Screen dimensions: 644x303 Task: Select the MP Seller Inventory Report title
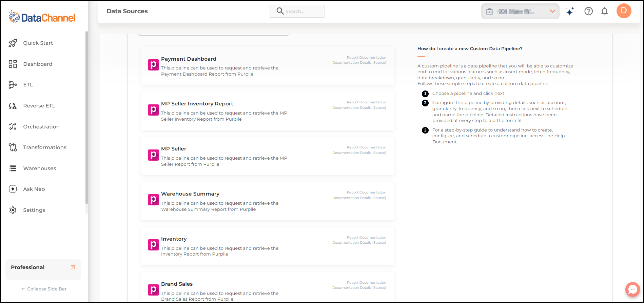coord(197,104)
